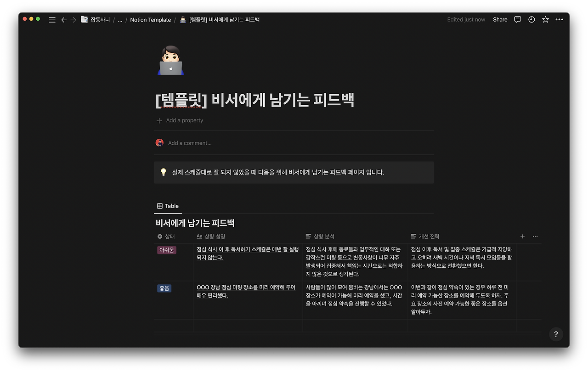
Task: Click the user avatar beside comment field
Action: pos(159,143)
